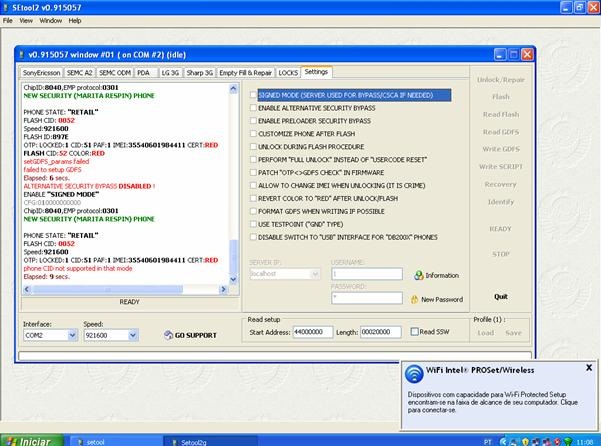Check PATCH OTP<>GDFS CHECK IN FIRMWARE
Image resolution: width=601 pixels, height=446 pixels.
[253, 172]
